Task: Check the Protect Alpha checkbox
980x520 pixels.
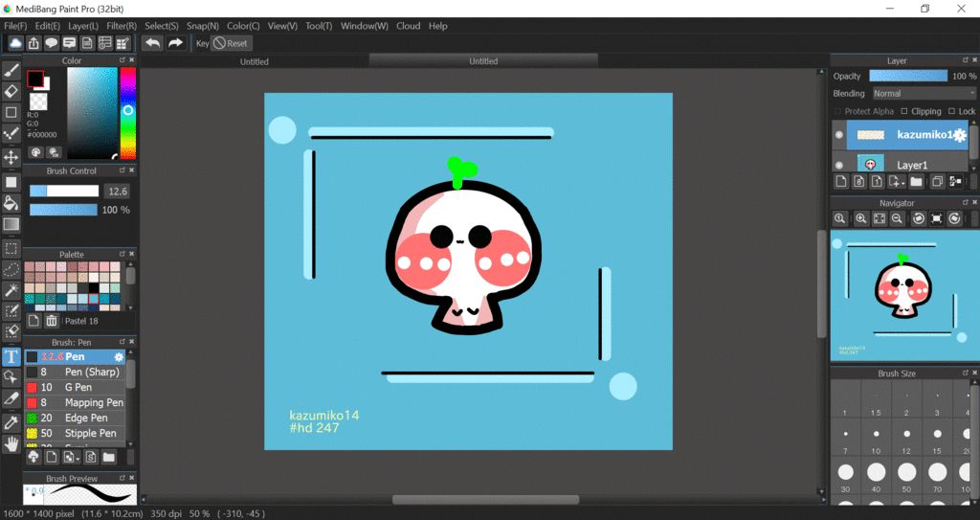Action: coord(838,111)
